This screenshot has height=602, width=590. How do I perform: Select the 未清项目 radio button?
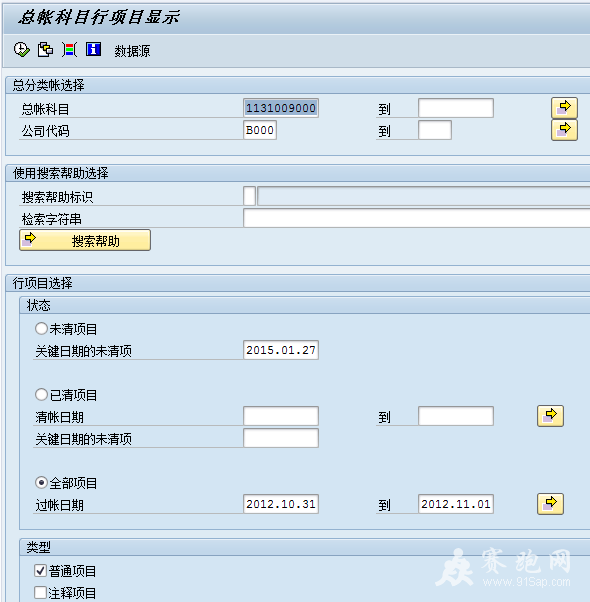(x=41, y=328)
